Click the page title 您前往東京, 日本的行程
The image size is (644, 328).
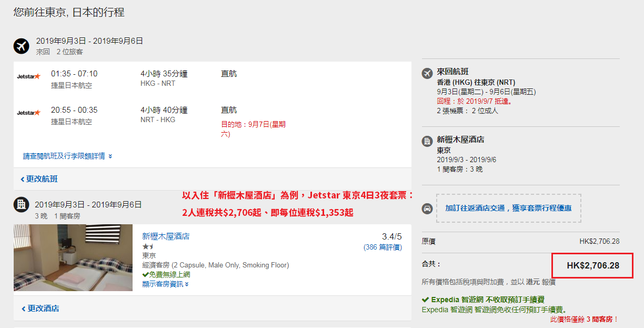point(69,12)
